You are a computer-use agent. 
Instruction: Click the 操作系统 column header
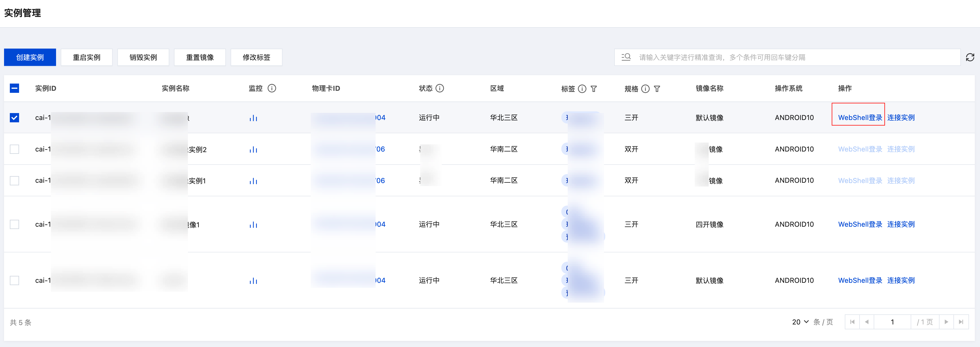pyautogui.click(x=789, y=88)
